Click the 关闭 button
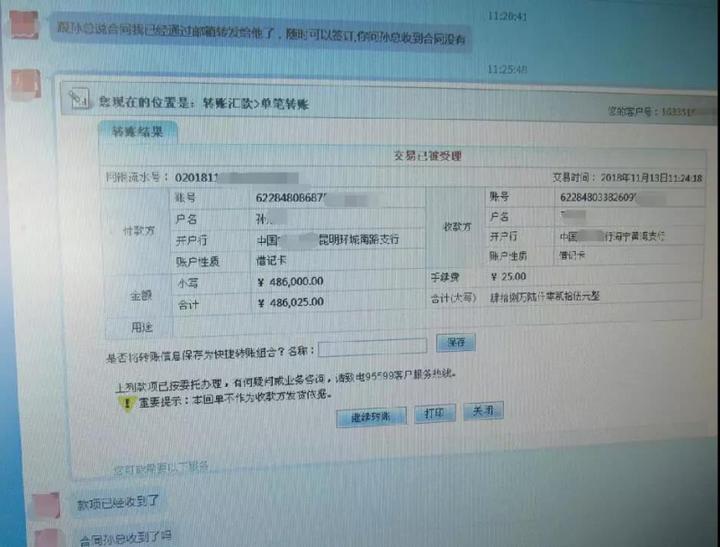The height and width of the screenshot is (547, 720). tap(483, 411)
